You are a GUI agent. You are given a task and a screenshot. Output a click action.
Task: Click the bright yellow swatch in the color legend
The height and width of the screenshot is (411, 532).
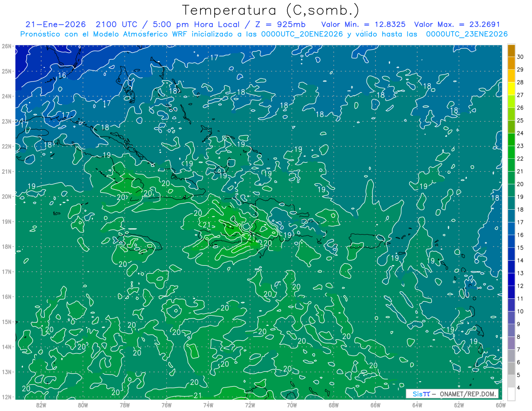511,89
